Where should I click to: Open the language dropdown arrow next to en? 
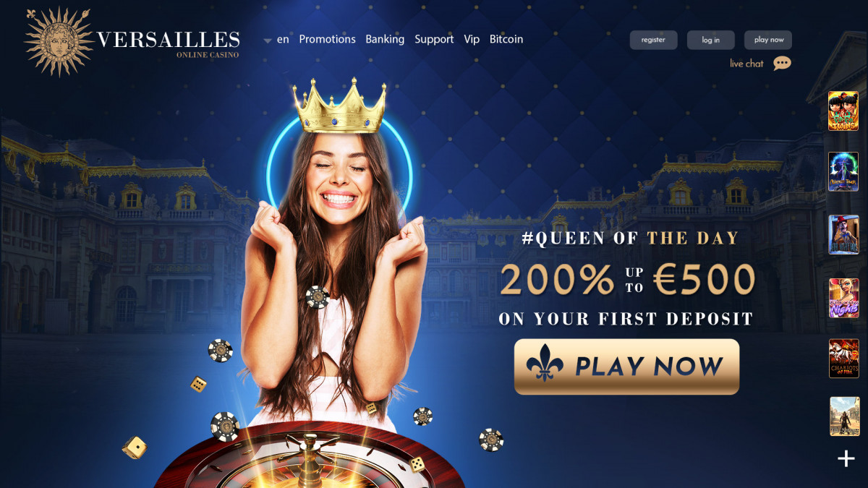(x=268, y=40)
